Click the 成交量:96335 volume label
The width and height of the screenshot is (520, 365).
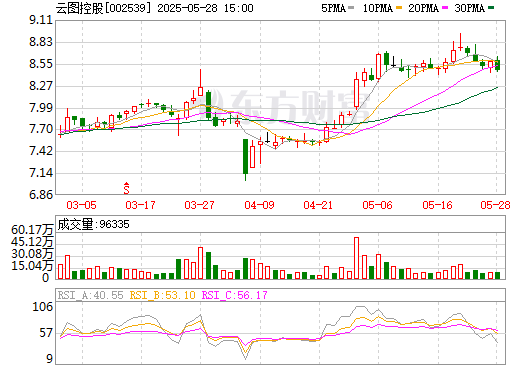point(93,224)
